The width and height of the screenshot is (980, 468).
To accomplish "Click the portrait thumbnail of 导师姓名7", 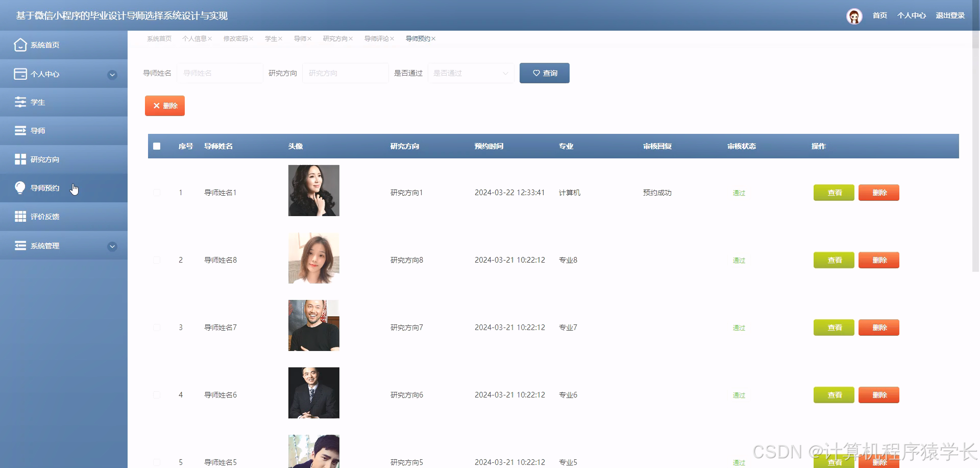I will point(314,325).
